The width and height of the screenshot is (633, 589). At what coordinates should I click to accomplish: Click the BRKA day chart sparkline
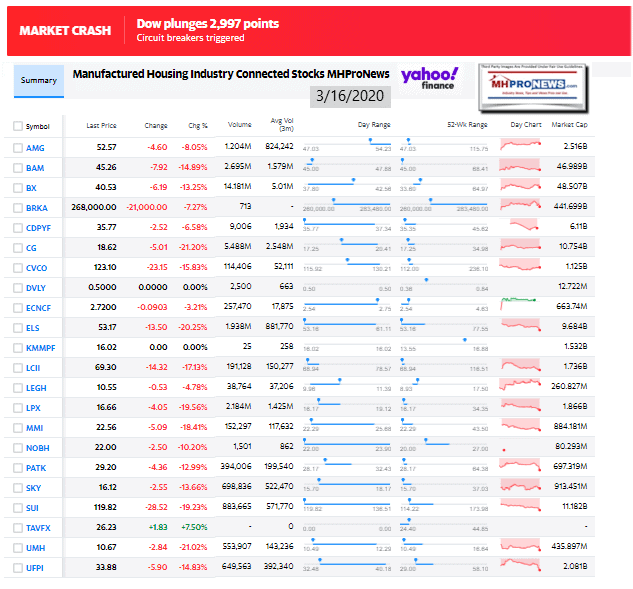tap(520, 205)
